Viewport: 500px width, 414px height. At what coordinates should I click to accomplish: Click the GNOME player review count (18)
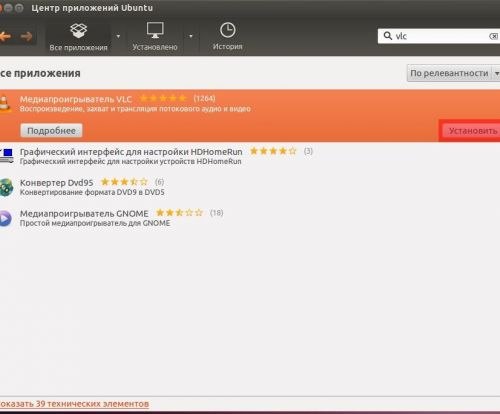[x=217, y=213]
